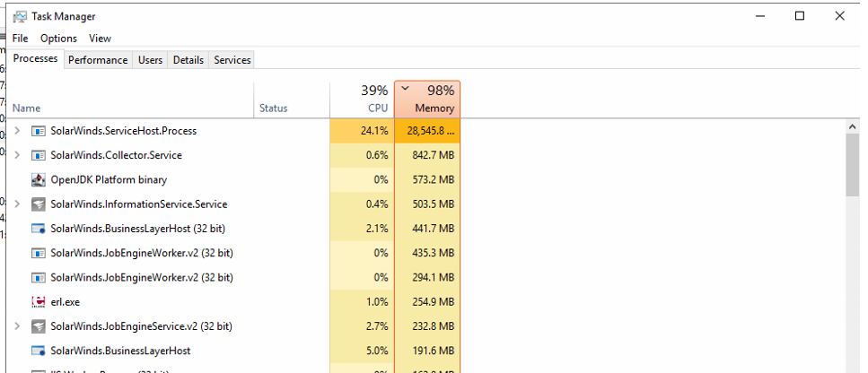Minimize the Task Manager window
This screenshot has width=868, height=373.
(x=760, y=16)
